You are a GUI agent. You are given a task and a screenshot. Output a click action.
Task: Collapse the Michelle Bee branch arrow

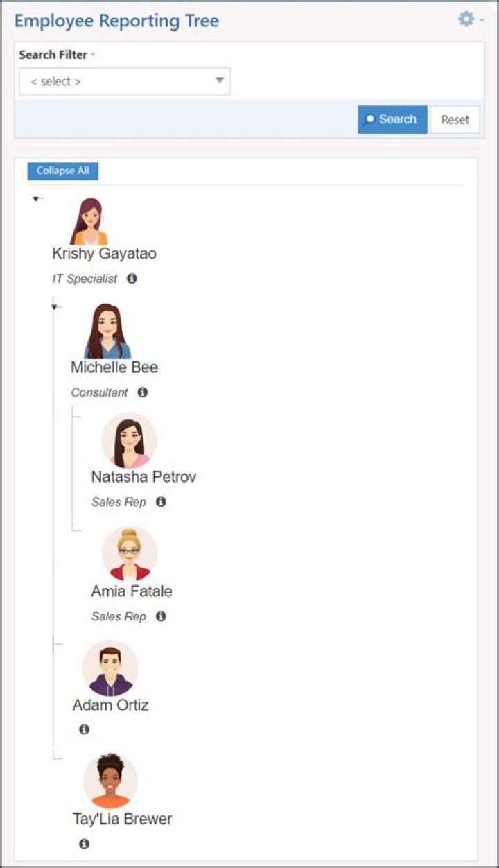tap(55, 307)
